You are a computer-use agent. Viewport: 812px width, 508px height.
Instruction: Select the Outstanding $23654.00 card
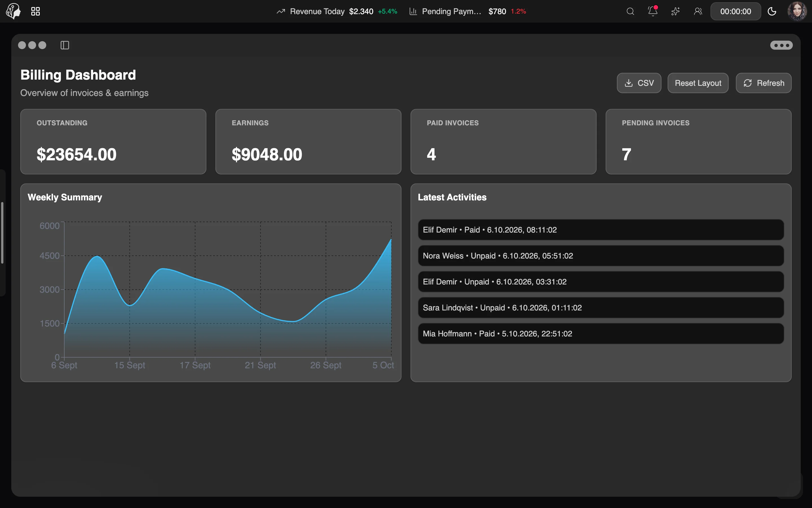tap(113, 141)
